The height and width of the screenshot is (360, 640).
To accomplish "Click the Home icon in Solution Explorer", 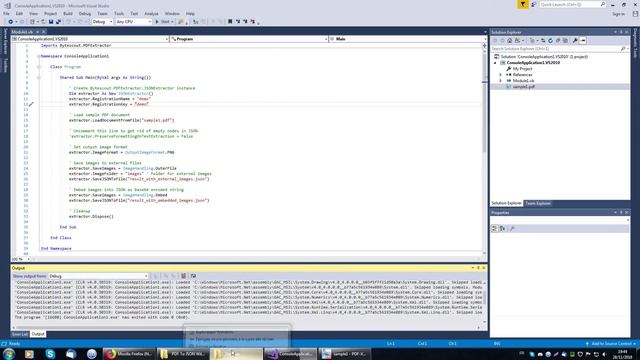I will (x=510, y=40).
